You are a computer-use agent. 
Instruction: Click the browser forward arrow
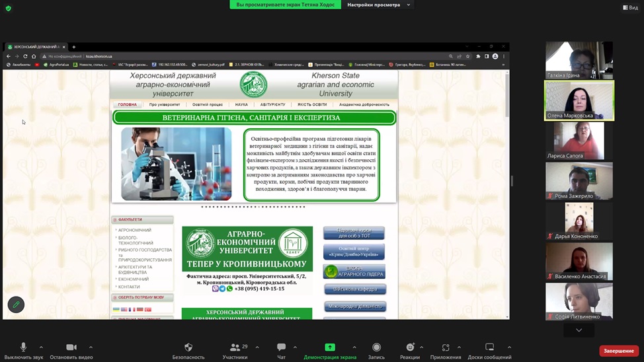17,56
